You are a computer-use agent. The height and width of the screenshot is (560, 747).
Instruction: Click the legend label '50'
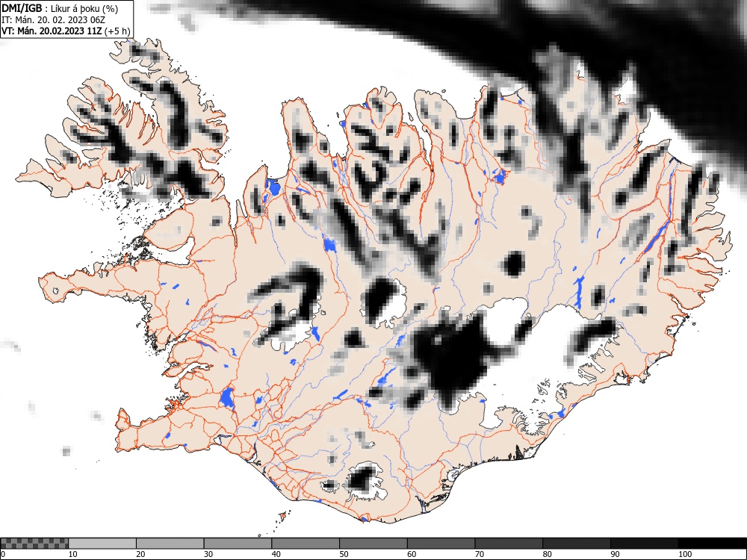[x=344, y=554]
